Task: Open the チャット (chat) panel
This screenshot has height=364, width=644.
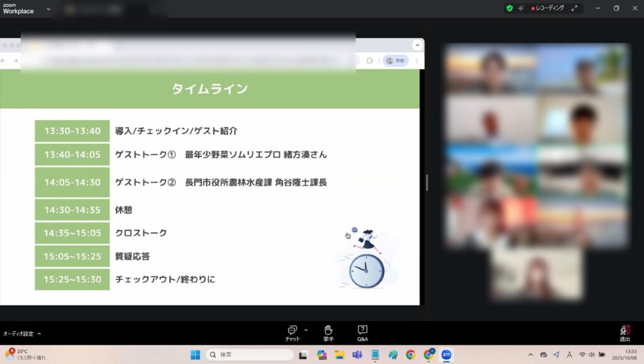Action: point(292,333)
